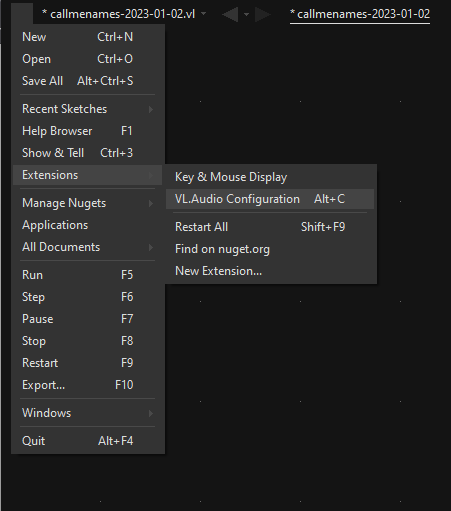451x511 pixels.
Task: Click Find on nuget.org entry
Action: [x=270, y=249]
